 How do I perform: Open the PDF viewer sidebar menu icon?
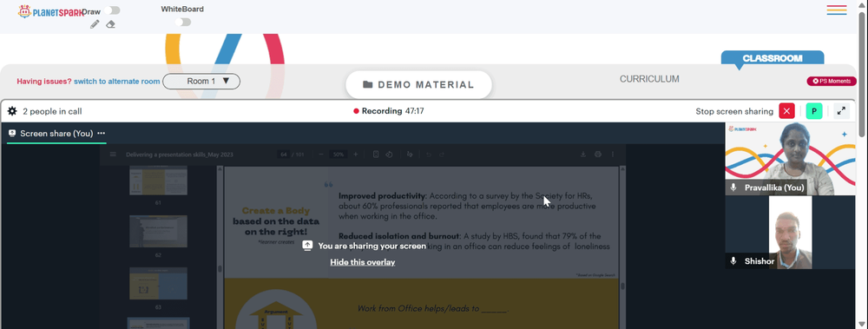tap(113, 155)
